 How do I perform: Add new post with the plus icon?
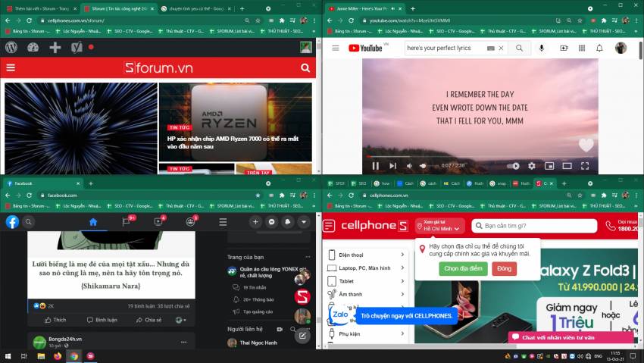(55, 48)
